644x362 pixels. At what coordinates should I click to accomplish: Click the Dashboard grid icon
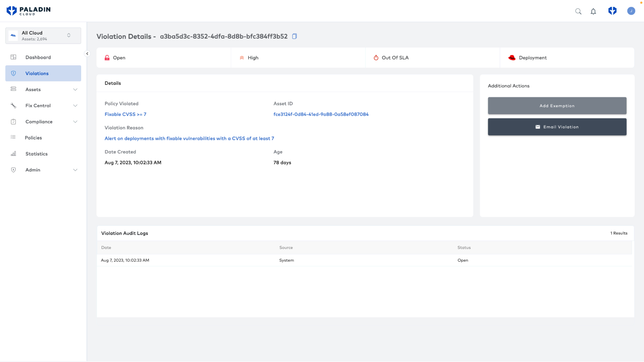coord(14,57)
